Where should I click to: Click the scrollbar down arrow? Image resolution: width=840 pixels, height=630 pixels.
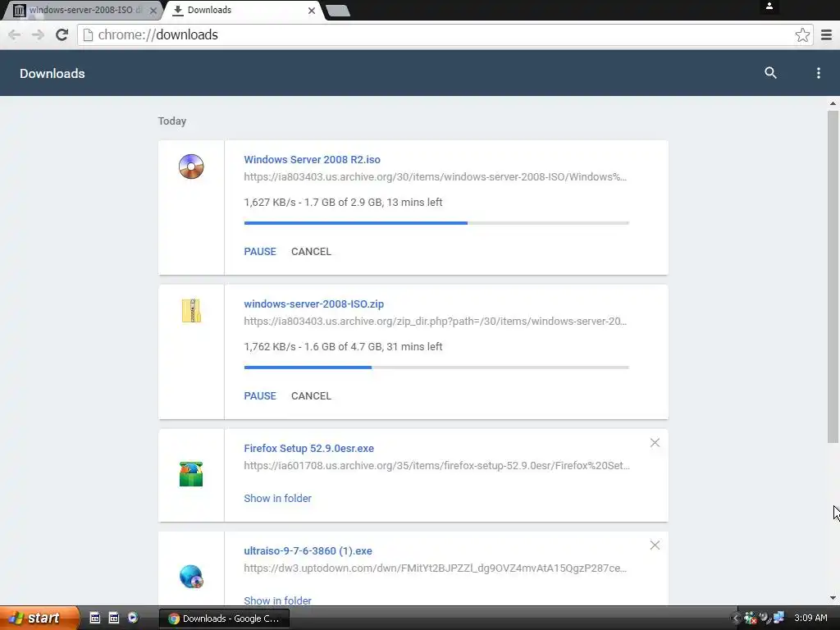tap(833, 598)
